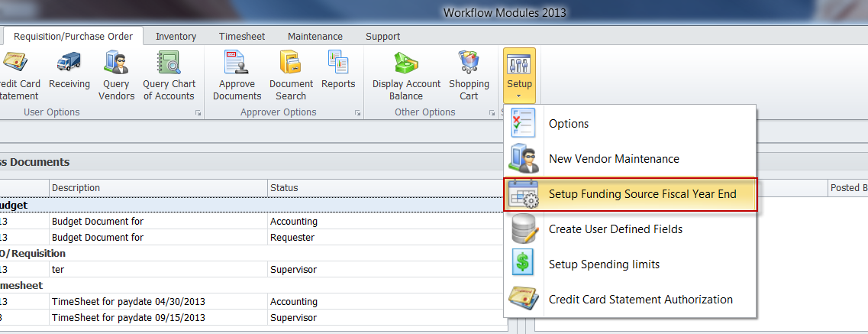Open the Maintenance tab
The height and width of the screenshot is (334, 868).
click(315, 36)
